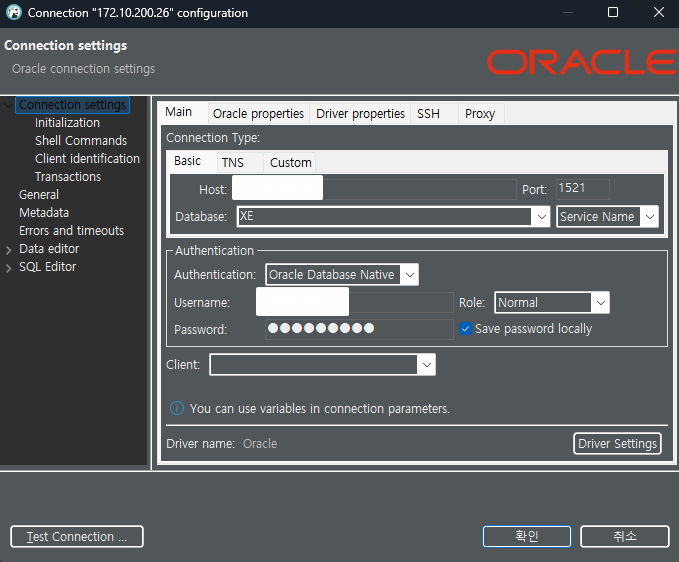The height and width of the screenshot is (562, 679).
Task: Click the Driver name value Oracle
Action: point(260,444)
